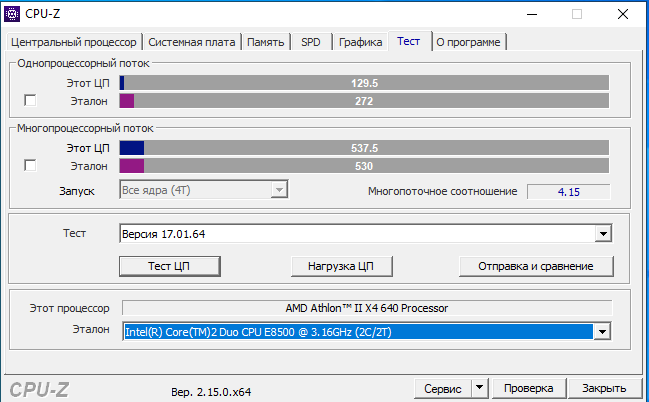Select the SPD tab
Screen dimensions: 649x402
point(311,42)
